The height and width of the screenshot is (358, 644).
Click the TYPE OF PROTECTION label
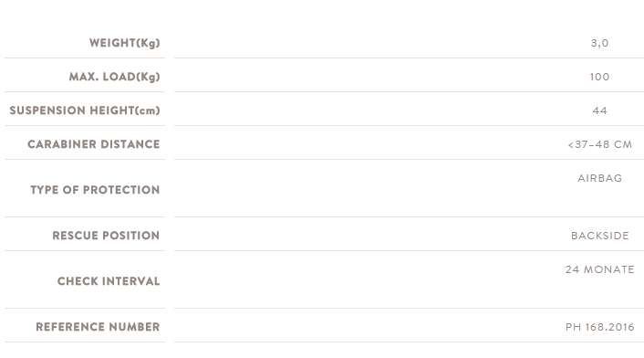click(x=95, y=190)
